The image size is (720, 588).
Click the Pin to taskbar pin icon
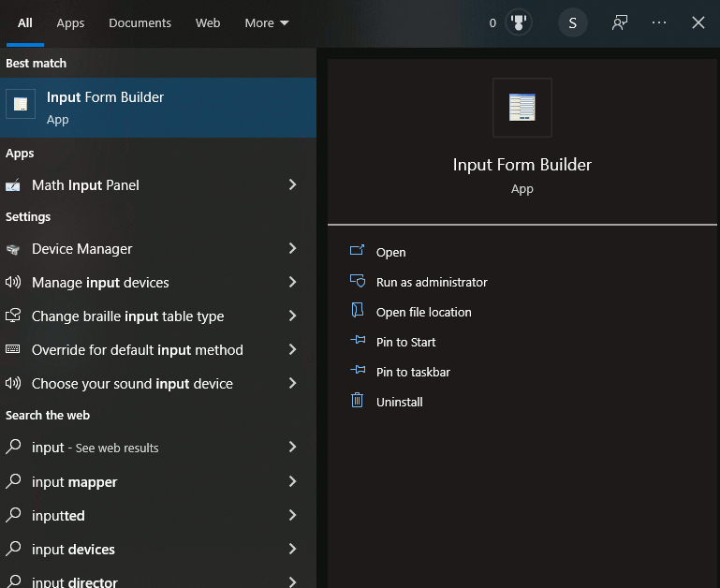pos(358,370)
